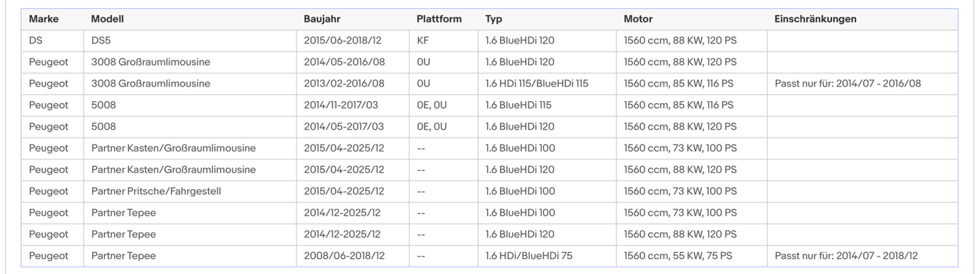Click the Marke column header
Screen dimensions: 980x274
tap(44, 19)
